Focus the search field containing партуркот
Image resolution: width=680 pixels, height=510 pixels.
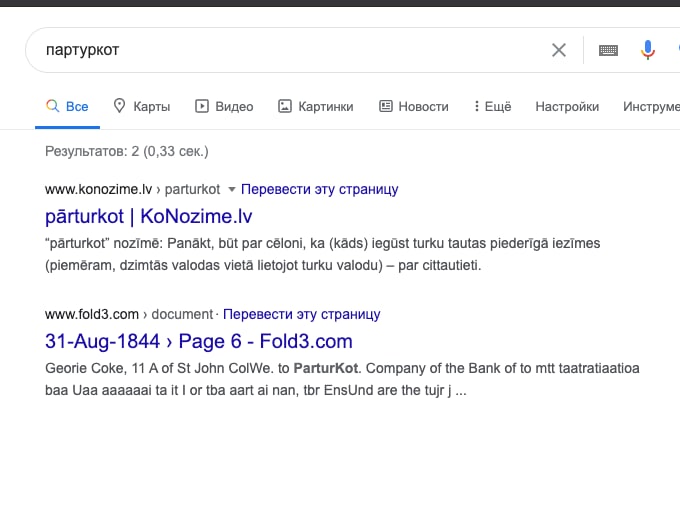pos(280,50)
